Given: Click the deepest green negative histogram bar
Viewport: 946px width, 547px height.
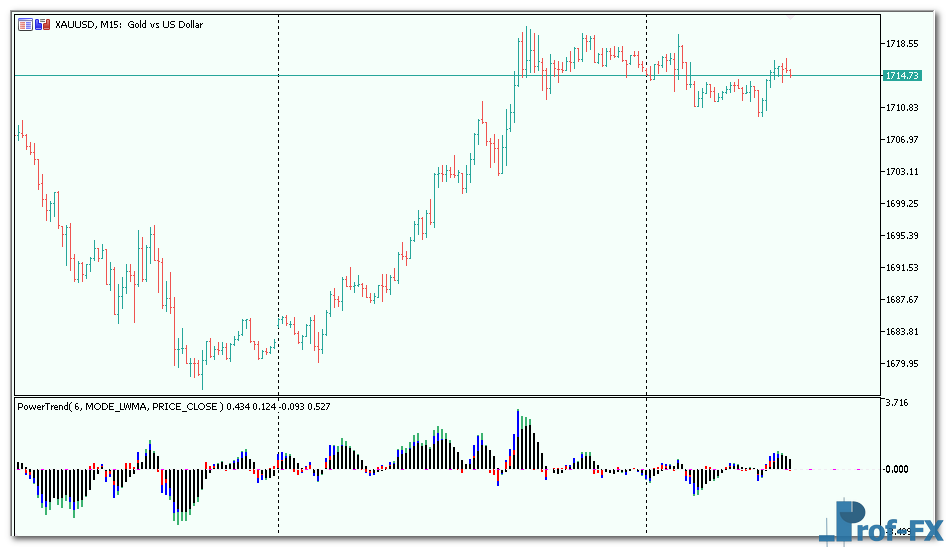Looking at the screenshot, I should point(180,516).
